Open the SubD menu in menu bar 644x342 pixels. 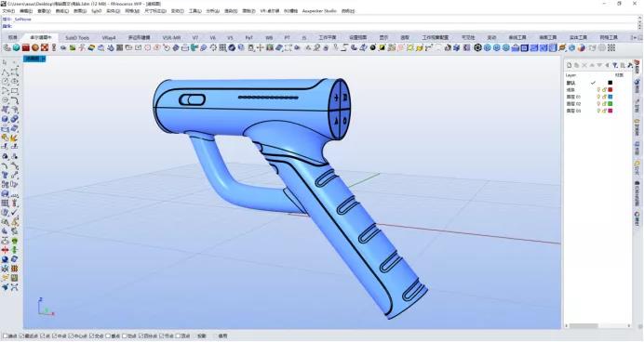tap(96, 11)
